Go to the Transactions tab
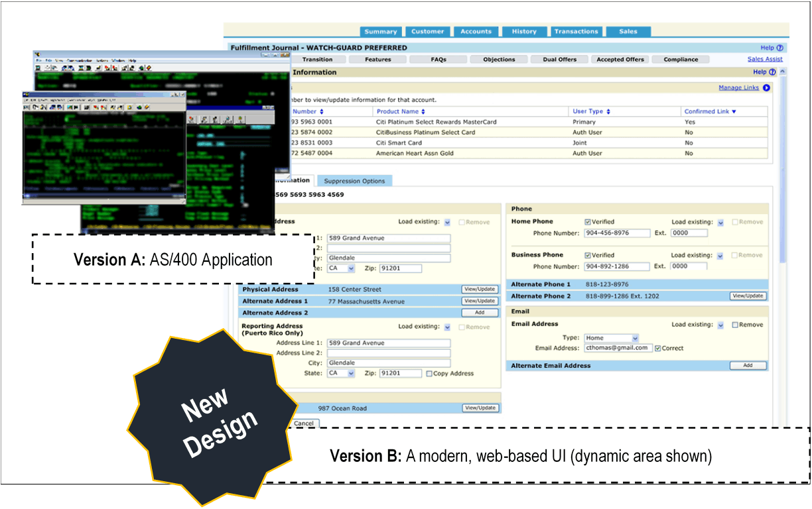The image size is (812, 509). click(576, 31)
